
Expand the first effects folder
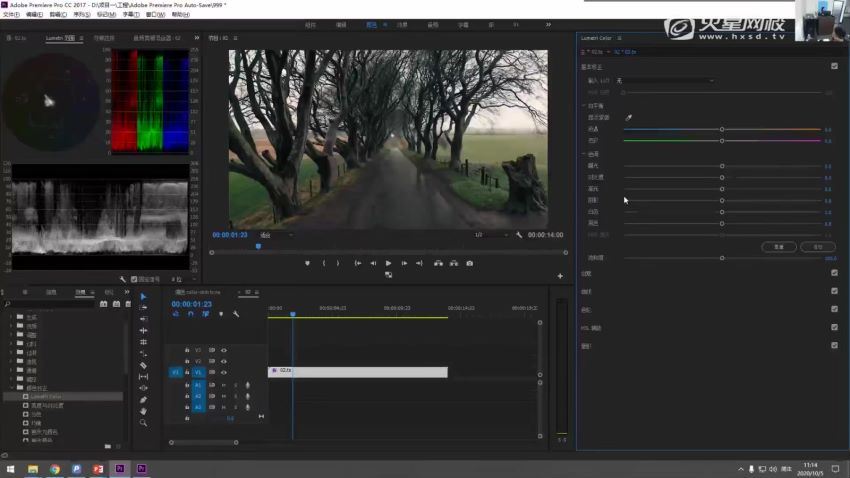point(12,317)
